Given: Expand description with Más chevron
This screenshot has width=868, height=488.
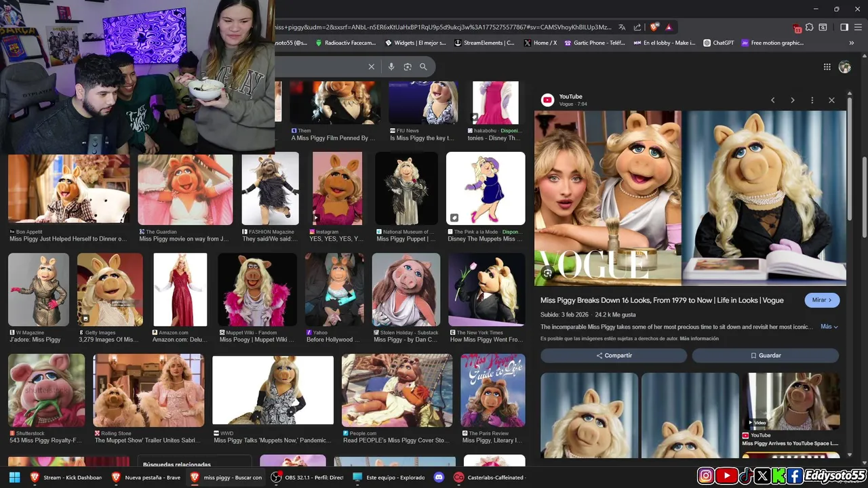Looking at the screenshot, I should [x=829, y=327].
